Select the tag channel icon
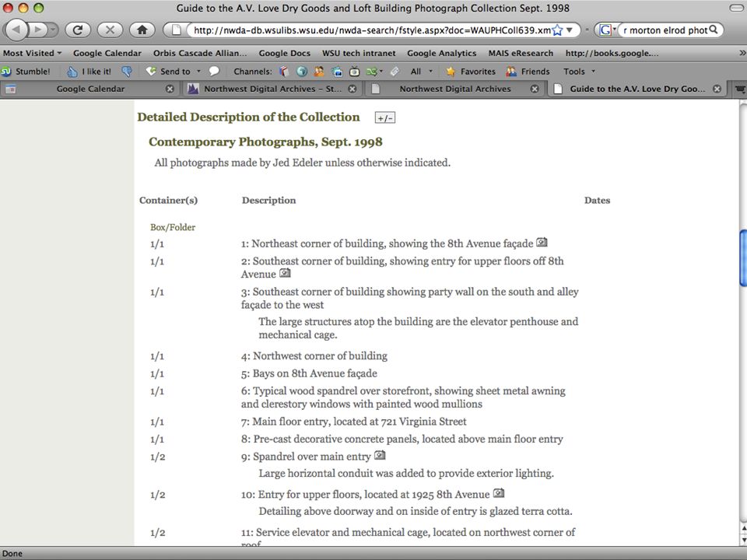747x560 pixels. click(395, 72)
